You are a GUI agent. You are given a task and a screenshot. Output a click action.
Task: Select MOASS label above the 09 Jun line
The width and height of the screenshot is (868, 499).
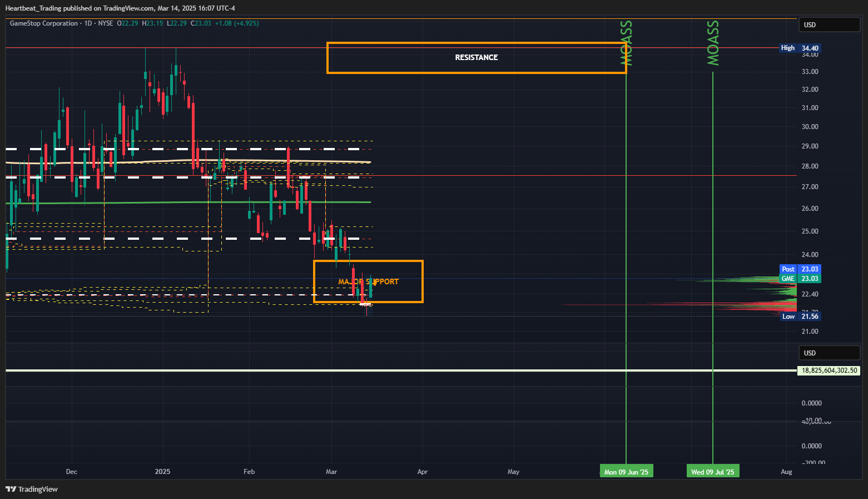626,43
